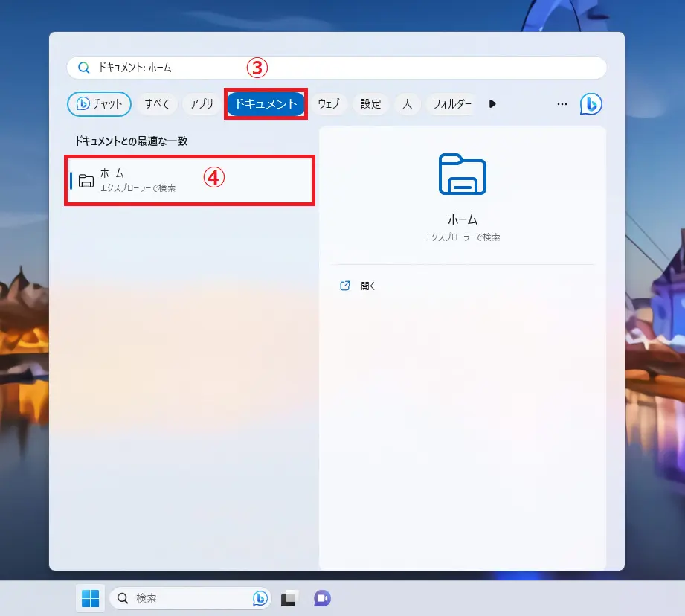Click the Bing icon at top right
Screen dimensions: 685x616
pos(591,104)
